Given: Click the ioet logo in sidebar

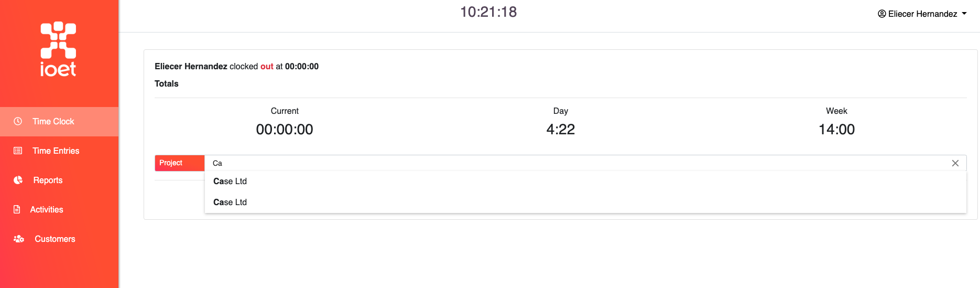Looking at the screenshot, I should pos(58,49).
